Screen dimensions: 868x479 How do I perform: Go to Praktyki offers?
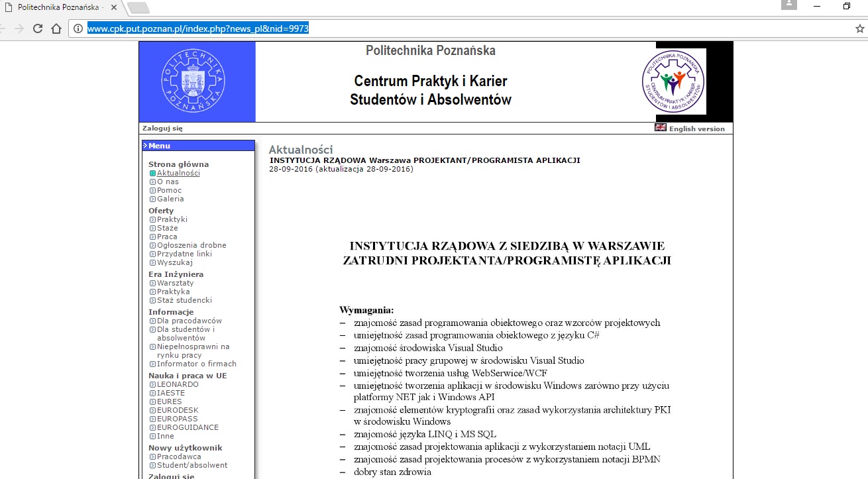point(172,219)
